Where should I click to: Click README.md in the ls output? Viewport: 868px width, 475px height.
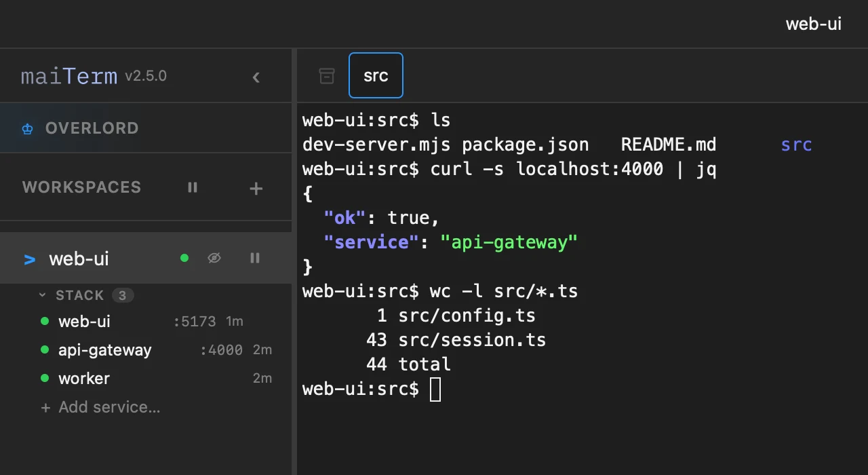tap(668, 145)
